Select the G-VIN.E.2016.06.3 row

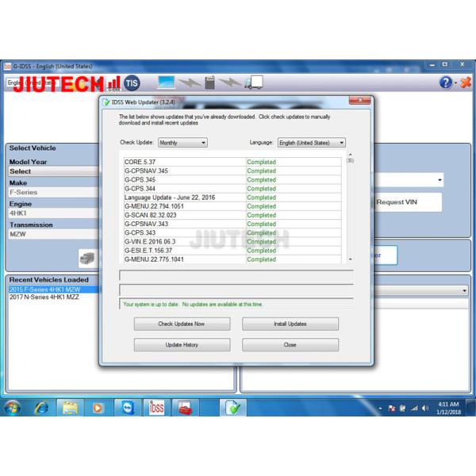(232, 242)
